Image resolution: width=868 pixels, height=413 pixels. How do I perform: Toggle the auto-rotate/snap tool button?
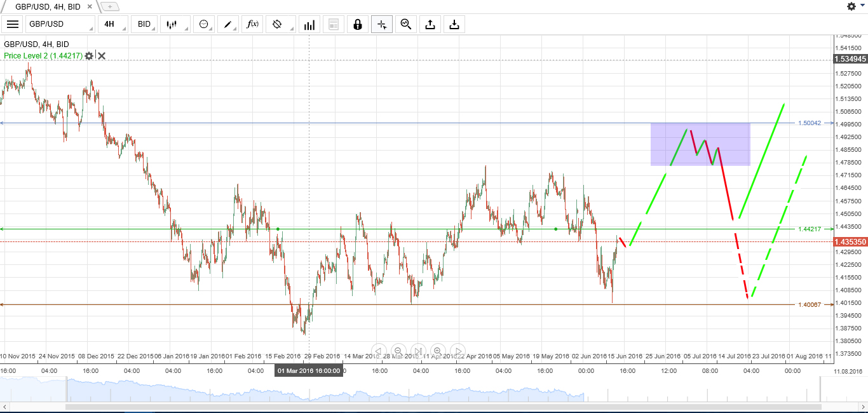click(277, 25)
